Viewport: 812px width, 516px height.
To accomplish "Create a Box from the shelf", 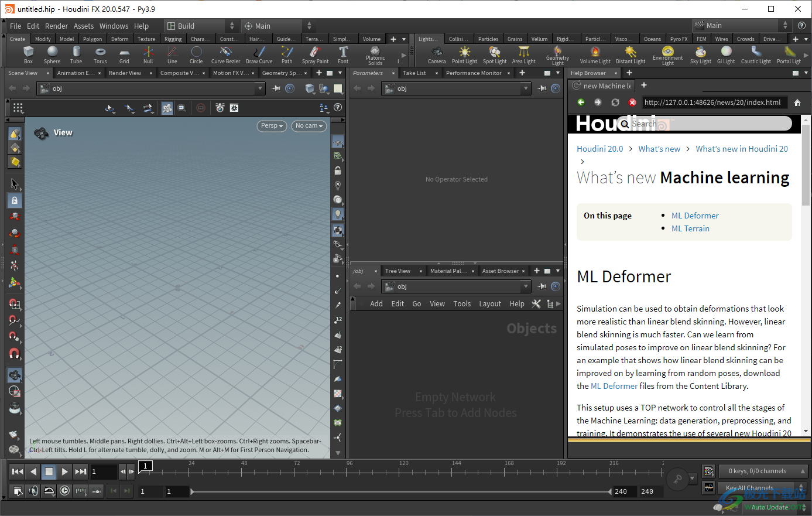I will coord(28,55).
